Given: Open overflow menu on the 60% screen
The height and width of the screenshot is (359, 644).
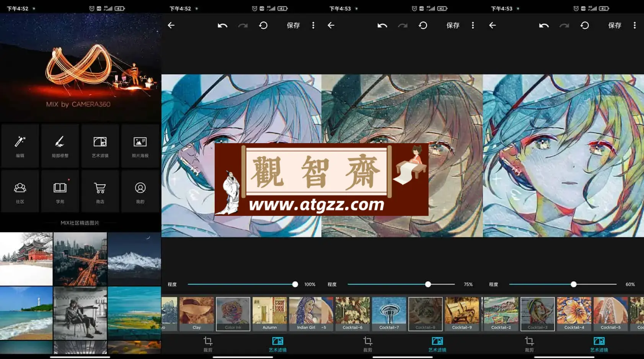Looking at the screenshot, I should pos(634,25).
